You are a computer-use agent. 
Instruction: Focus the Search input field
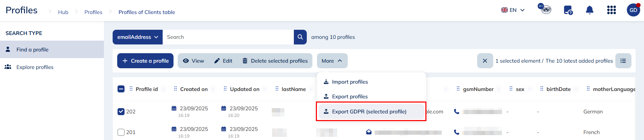pos(228,37)
